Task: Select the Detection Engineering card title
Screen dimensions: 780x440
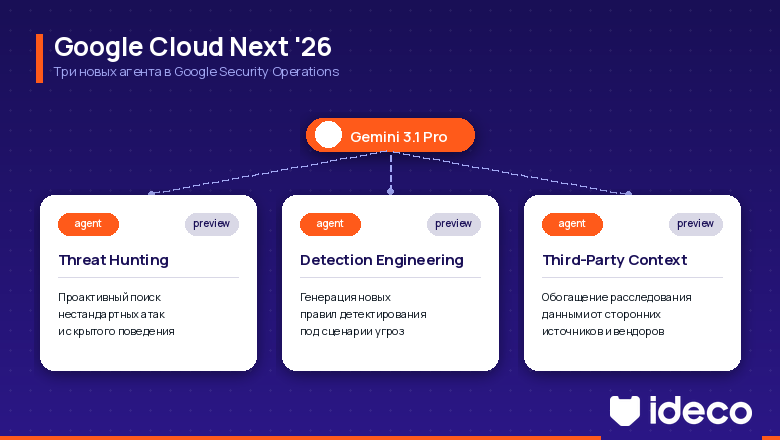Action: [382, 260]
